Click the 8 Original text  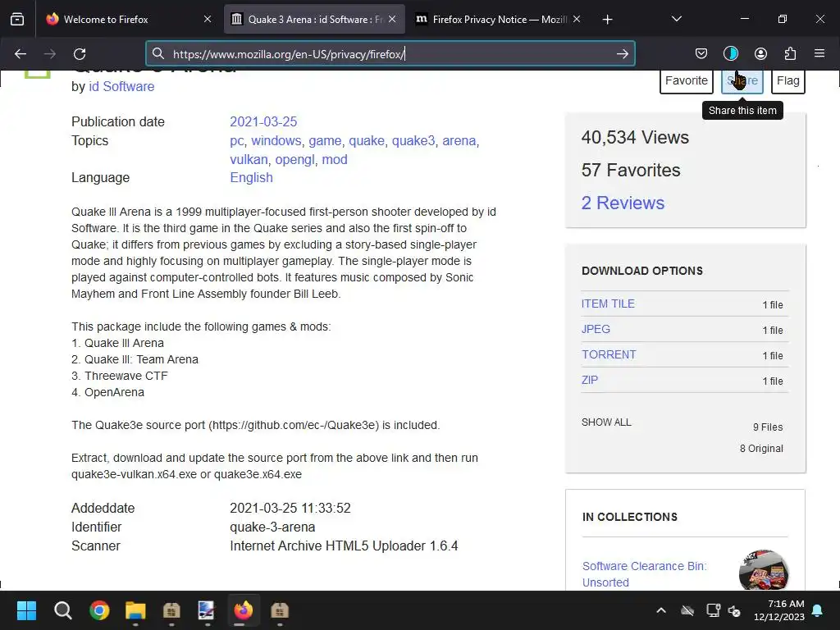click(x=761, y=449)
